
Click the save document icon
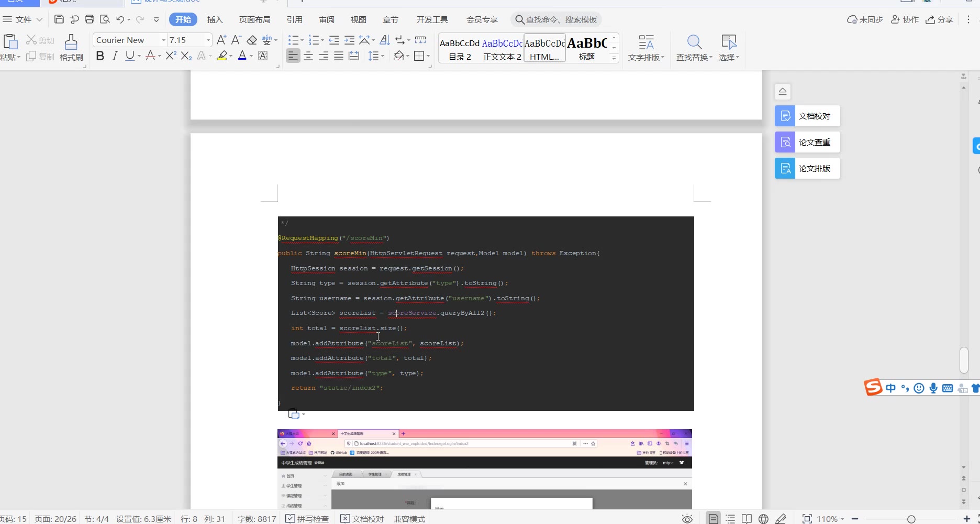[59, 19]
